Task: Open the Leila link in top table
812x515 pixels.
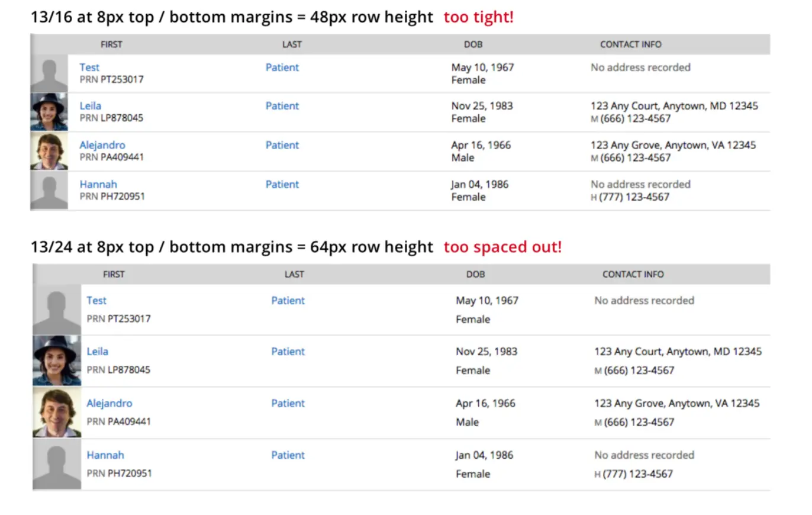Action: [x=91, y=106]
